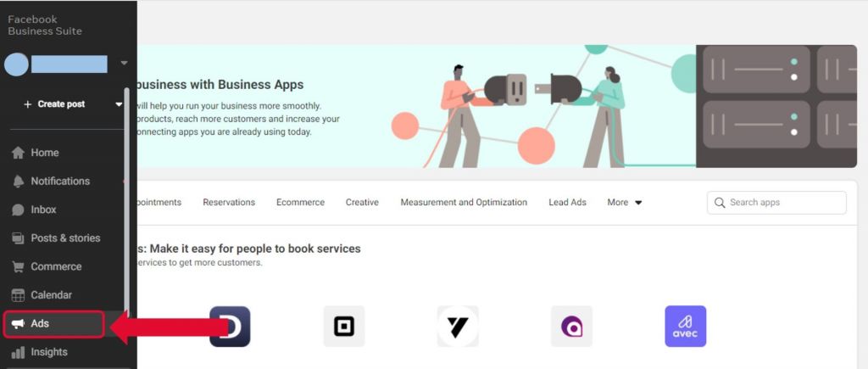Open Notifications bell icon
The height and width of the screenshot is (369, 868).
19,182
